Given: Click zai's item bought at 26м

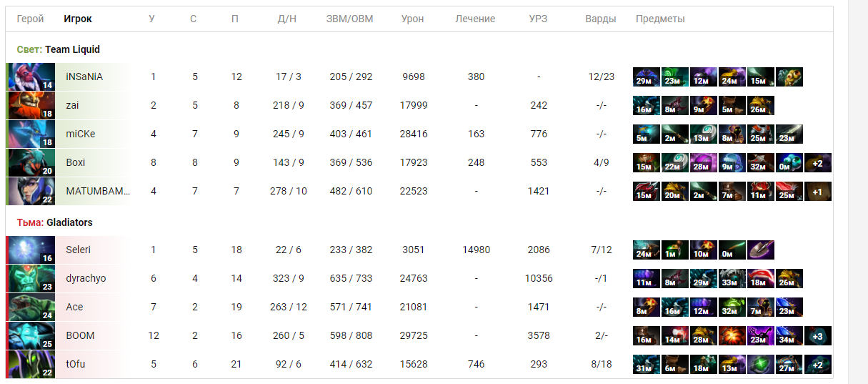Looking at the screenshot, I should point(761,106).
